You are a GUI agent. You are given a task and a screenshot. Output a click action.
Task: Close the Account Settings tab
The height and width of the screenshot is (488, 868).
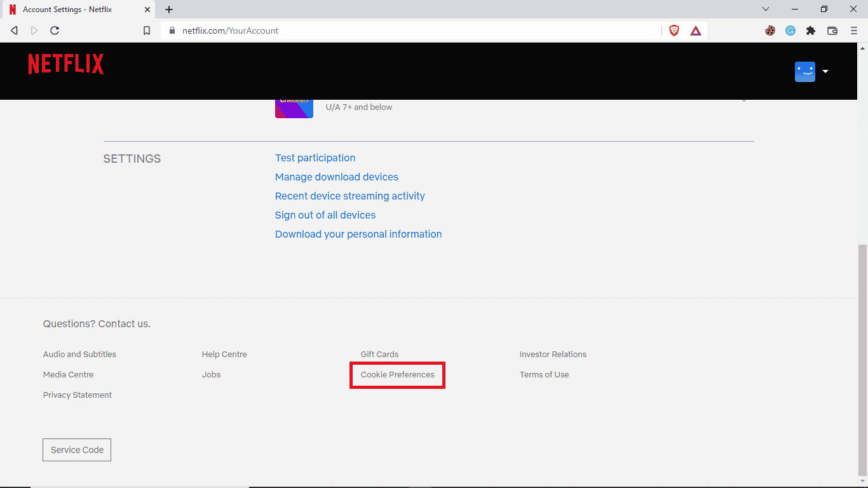pos(147,10)
